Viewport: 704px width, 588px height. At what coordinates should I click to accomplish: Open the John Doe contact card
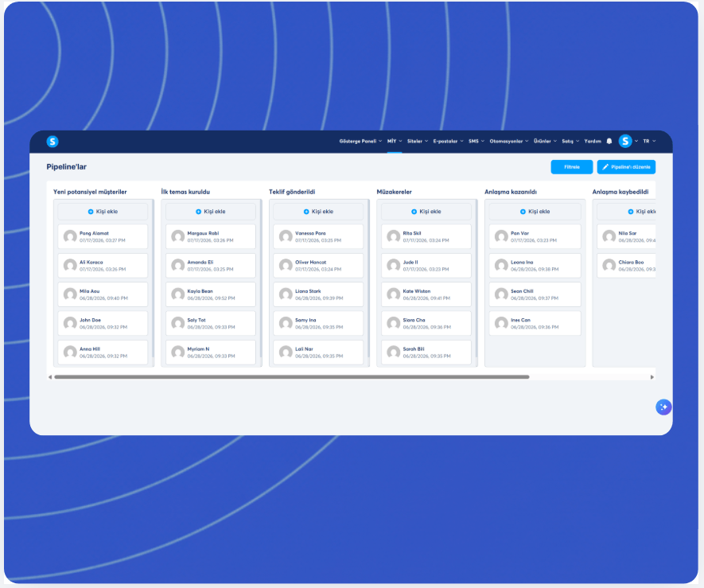click(103, 323)
